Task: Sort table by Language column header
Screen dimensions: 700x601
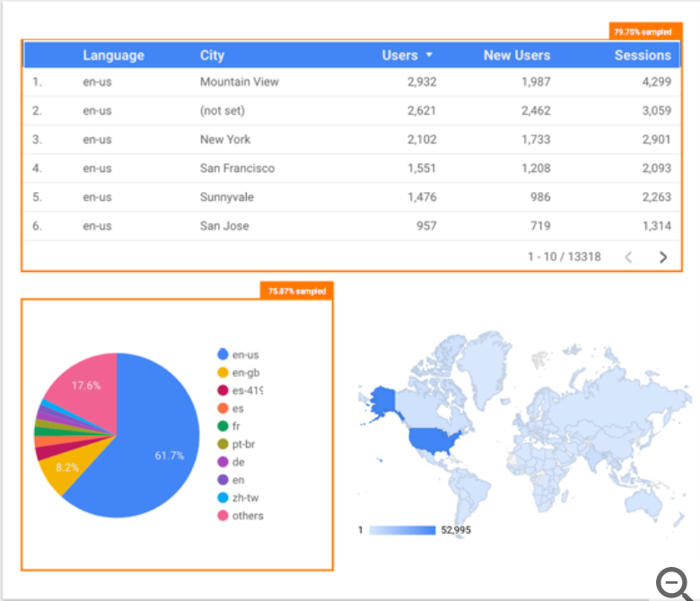Action: click(x=113, y=55)
